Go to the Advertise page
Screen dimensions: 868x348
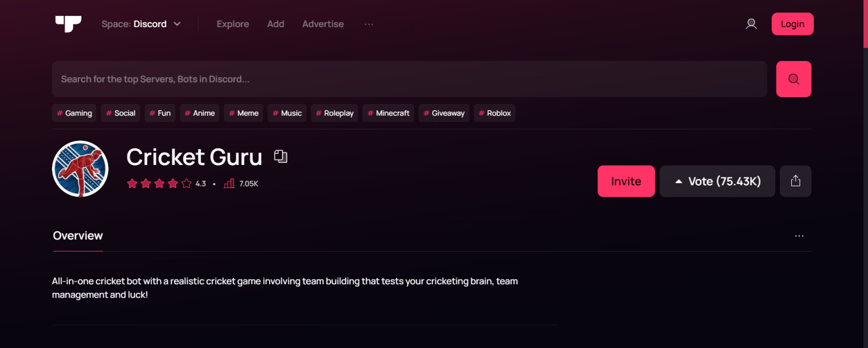pos(323,24)
